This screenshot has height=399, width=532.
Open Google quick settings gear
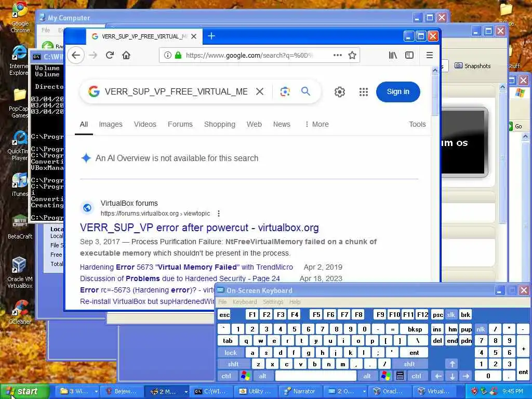(340, 92)
